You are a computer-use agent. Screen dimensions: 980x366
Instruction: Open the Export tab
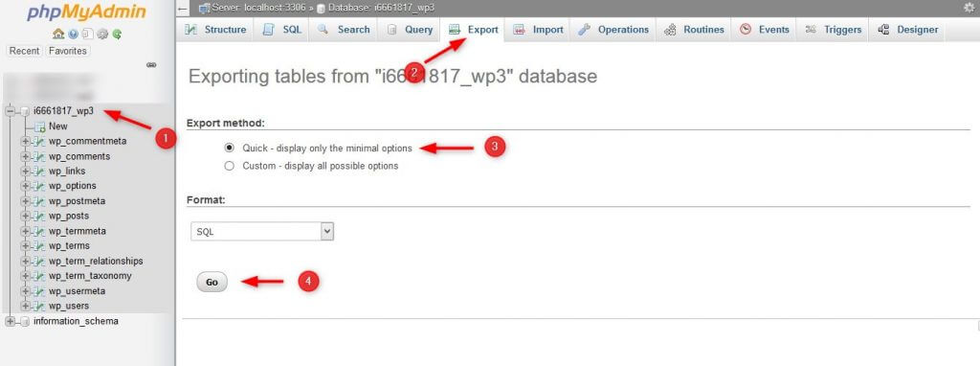(473, 30)
